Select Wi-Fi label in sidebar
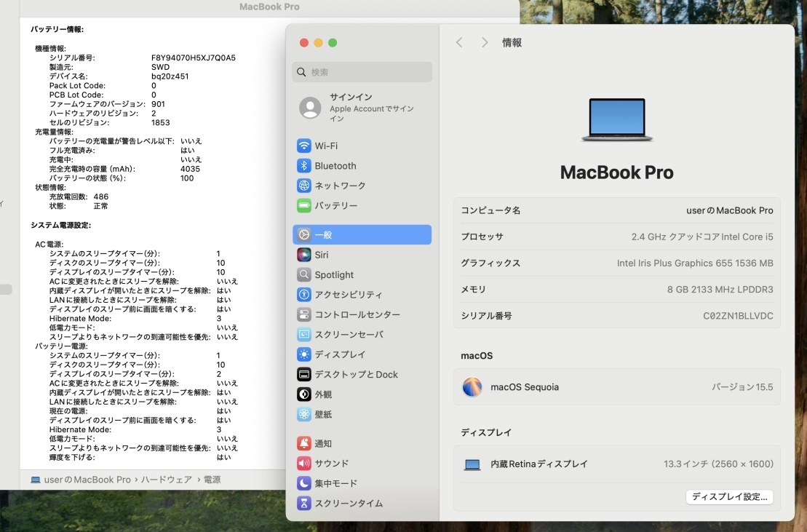Image resolution: width=807 pixels, height=532 pixels. pos(326,146)
